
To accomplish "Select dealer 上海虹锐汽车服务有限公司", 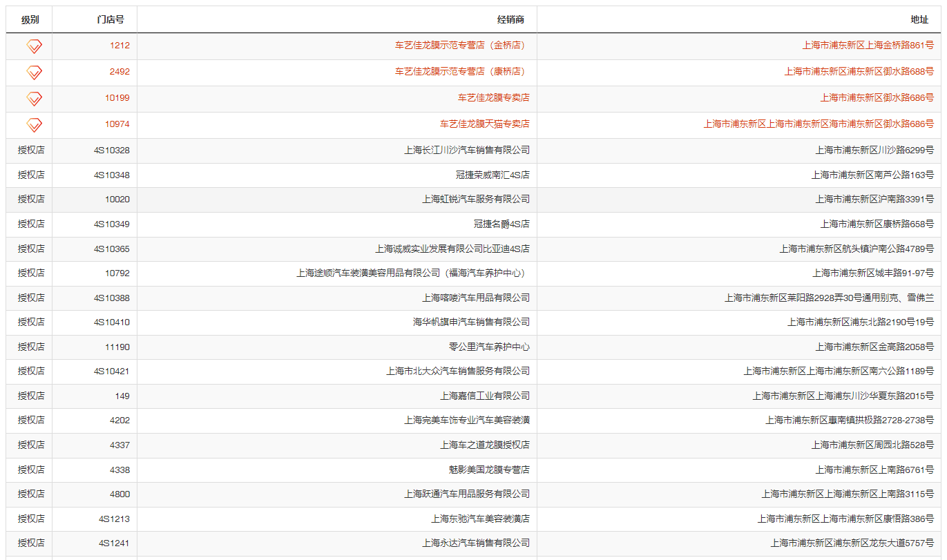I will click(x=475, y=200).
